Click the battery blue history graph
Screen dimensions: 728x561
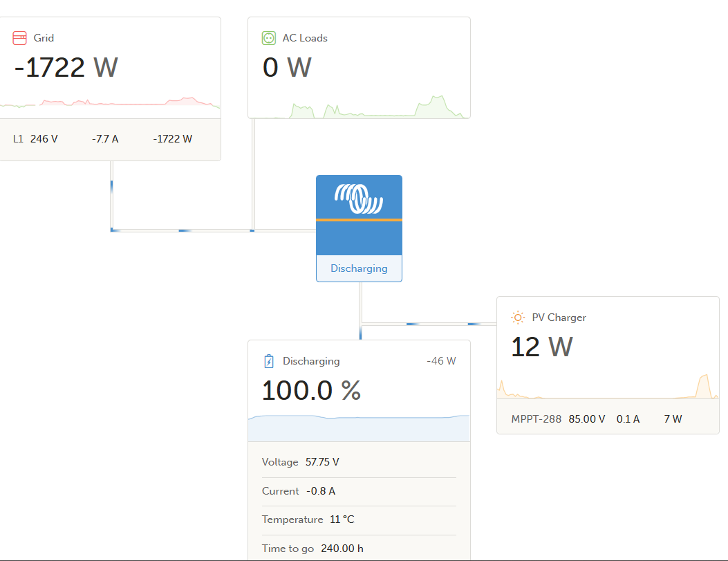359,427
